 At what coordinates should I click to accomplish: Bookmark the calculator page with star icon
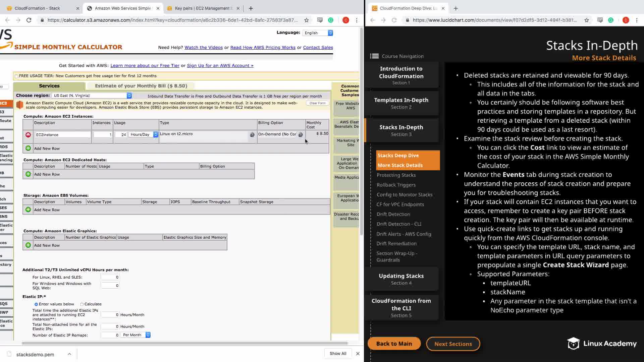306,20
